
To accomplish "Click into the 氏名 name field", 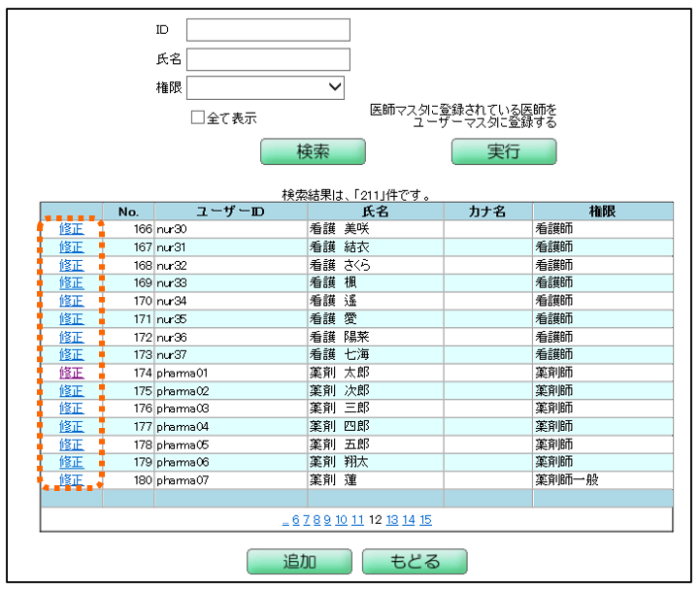I will tap(267, 59).
